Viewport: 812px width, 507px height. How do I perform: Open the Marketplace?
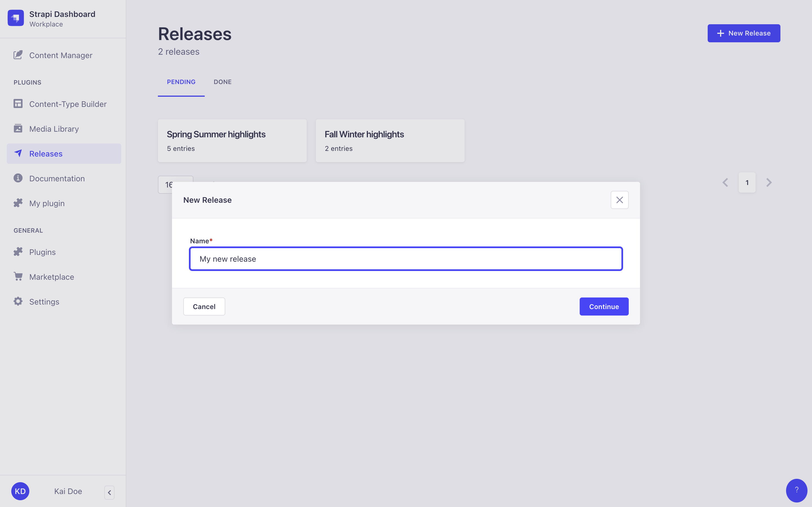(x=52, y=277)
